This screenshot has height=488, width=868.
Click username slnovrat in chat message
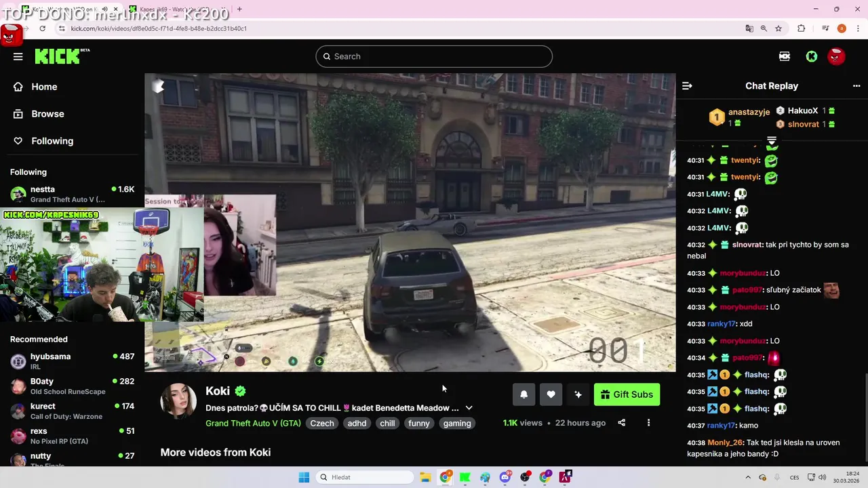coord(747,245)
